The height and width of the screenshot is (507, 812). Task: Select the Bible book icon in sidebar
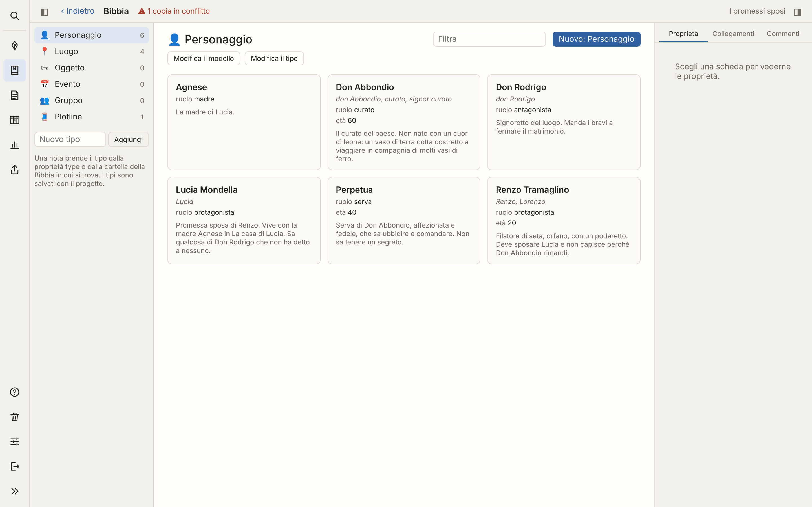14,70
